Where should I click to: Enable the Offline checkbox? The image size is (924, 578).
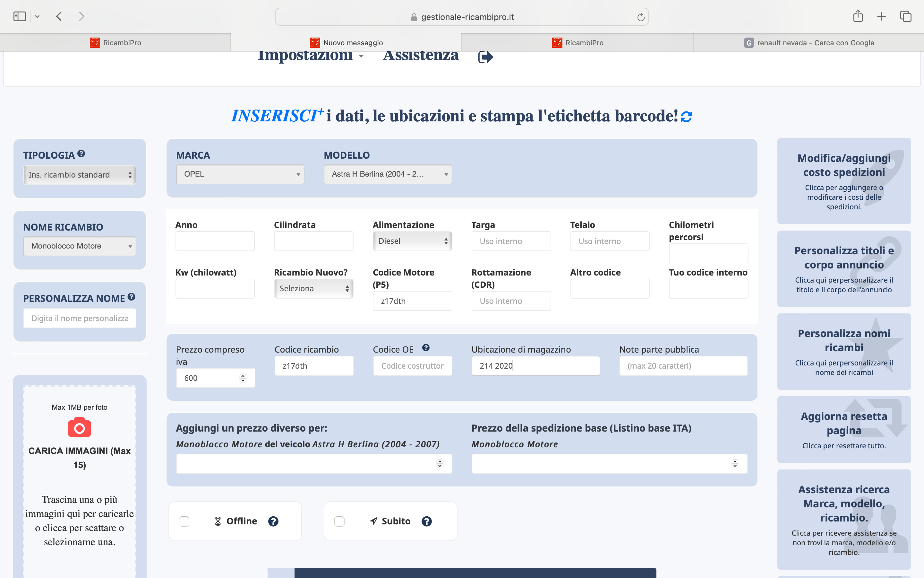coord(184,521)
